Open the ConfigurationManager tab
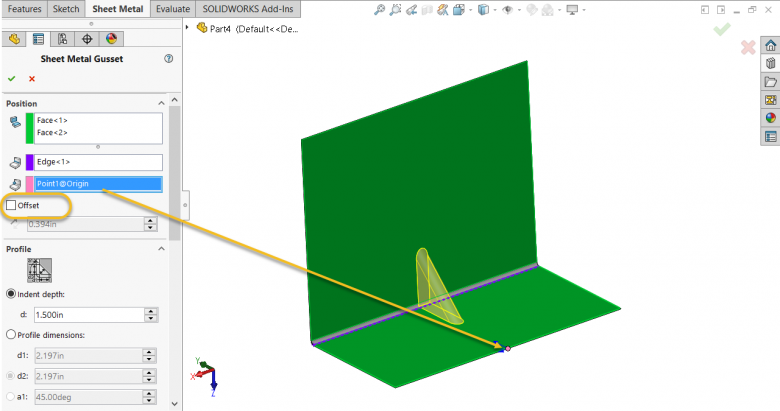 click(63, 39)
